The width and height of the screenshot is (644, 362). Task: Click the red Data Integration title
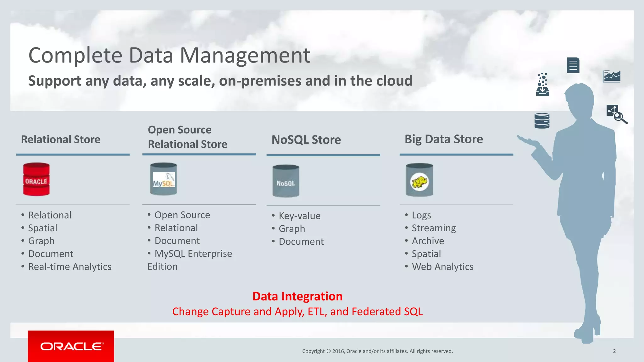click(x=297, y=296)
